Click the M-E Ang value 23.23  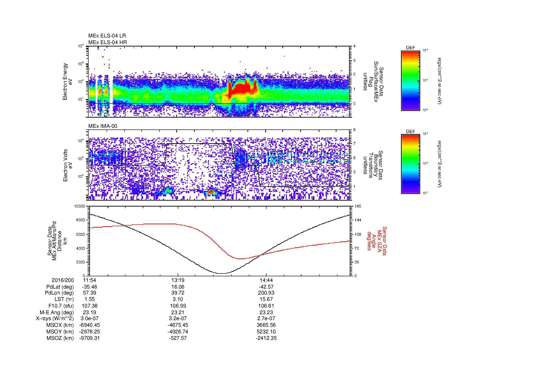[266, 312]
